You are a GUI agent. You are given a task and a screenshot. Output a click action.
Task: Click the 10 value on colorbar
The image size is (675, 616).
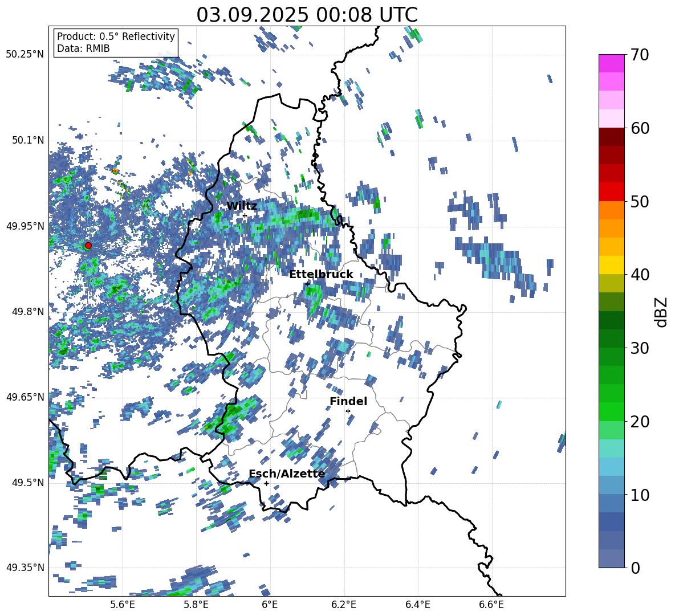[x=640, y=495]
